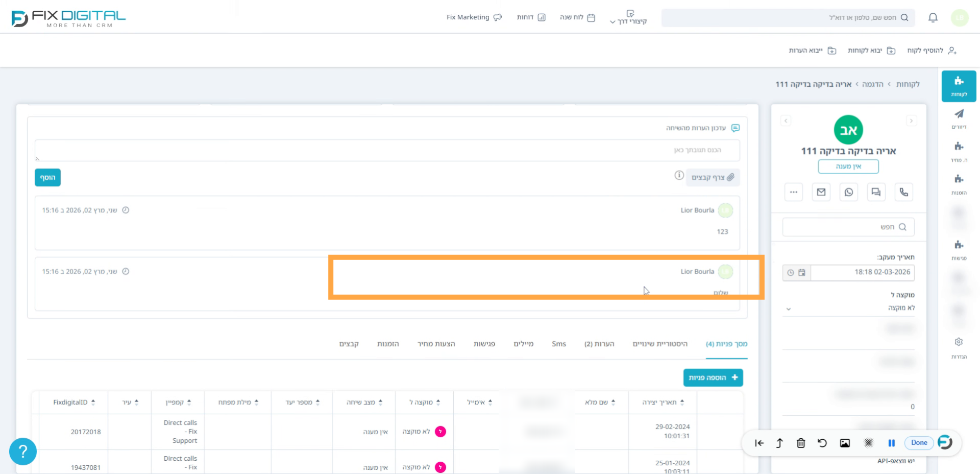Viewport: 980px width, 474px height.
Task: Open WhatsApp chat for this customer
Action: (848, 192)
